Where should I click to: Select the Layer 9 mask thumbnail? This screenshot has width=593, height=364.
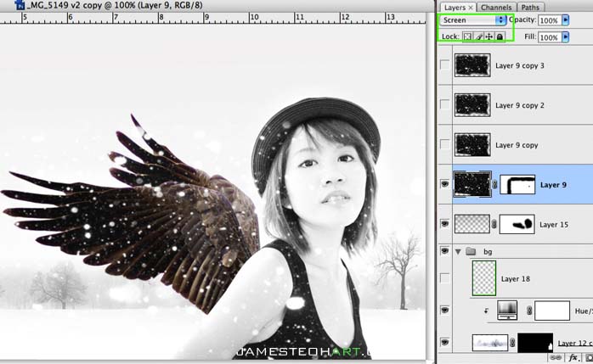[517, 185]
